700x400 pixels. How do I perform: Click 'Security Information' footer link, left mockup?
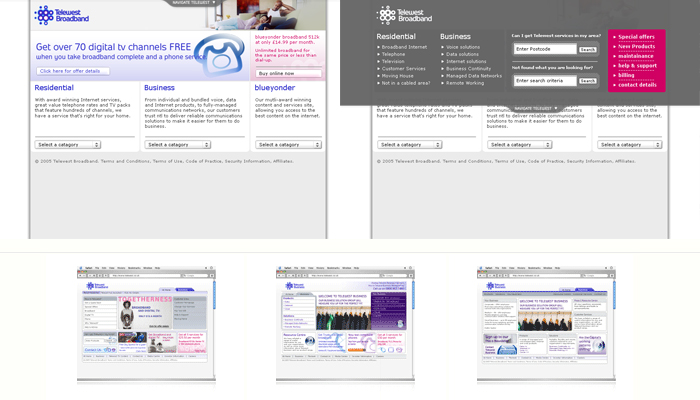coord(247,161)
